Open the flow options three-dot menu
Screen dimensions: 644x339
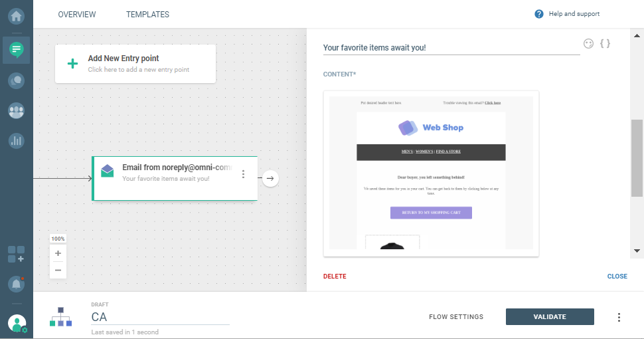pyautogui.click(x=619, y=317)
